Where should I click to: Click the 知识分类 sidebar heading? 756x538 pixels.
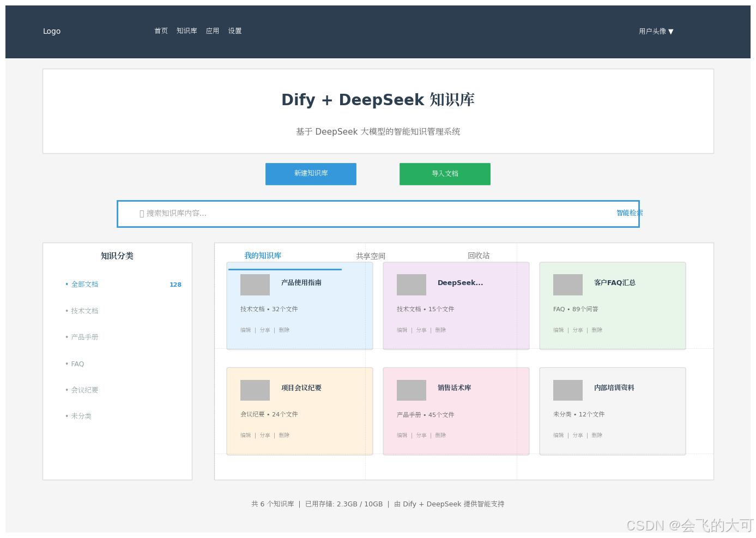pos(117,256)
